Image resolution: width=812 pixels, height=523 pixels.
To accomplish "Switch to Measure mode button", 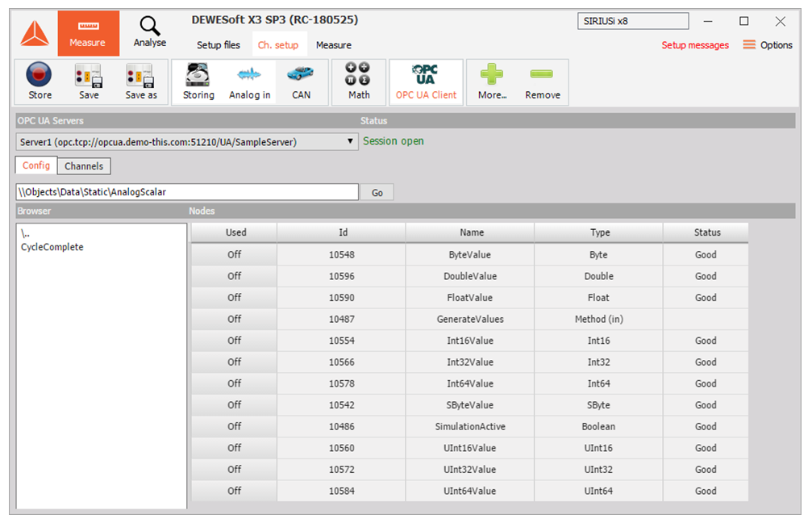I will click(x=88, y=33).
